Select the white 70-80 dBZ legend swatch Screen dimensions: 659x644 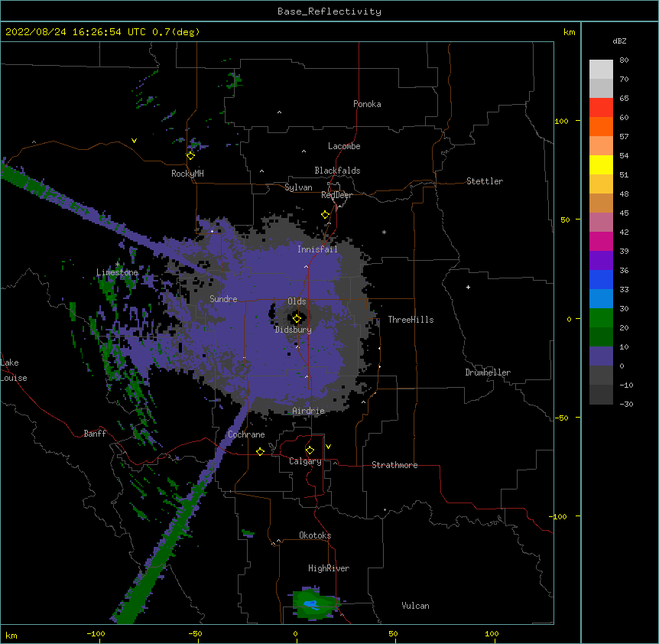coord(601,70)
